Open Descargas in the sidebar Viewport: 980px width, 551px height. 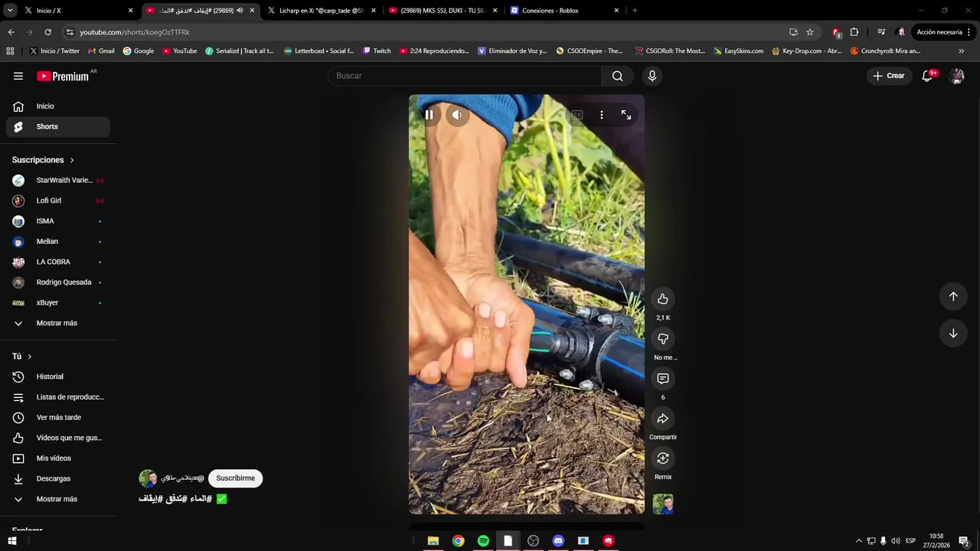(58, 478)
